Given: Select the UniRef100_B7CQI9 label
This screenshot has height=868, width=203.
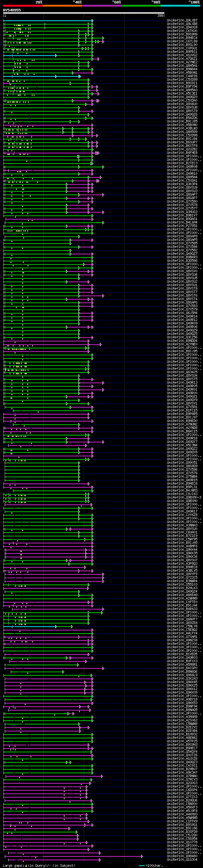Looking at the screenshot, I should pyautogui.click(x=182, y=536).
